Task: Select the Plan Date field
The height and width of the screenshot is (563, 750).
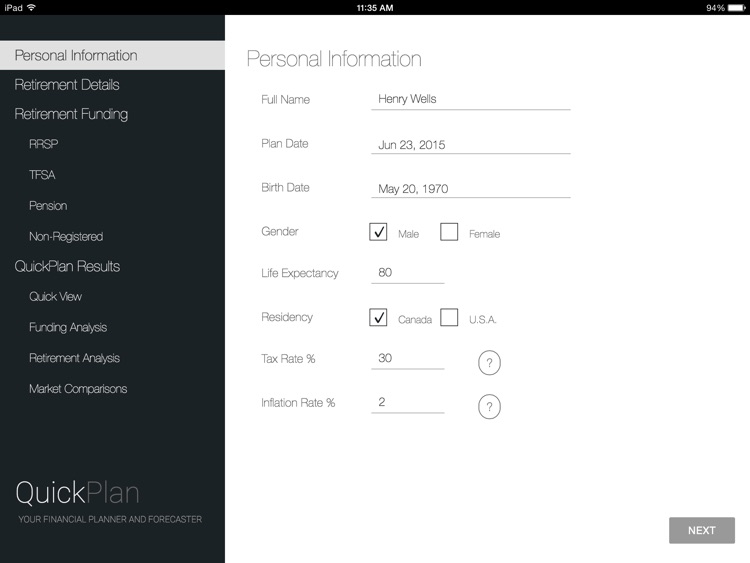Action: (x=471, y=144)
